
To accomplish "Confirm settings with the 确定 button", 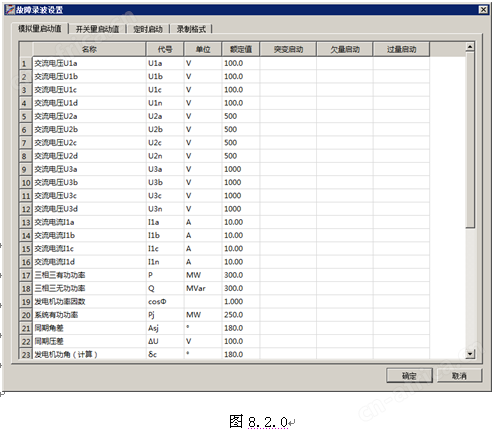I will tap(409, 376).
